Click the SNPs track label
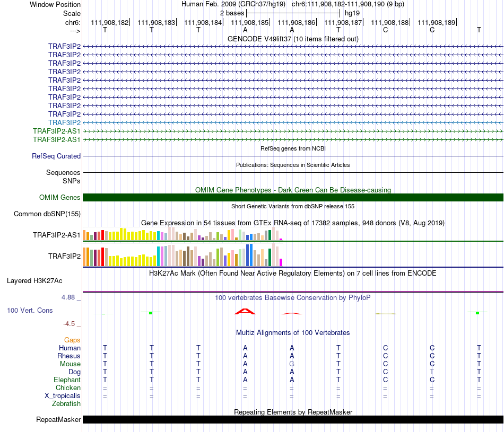 tap(72, 181)
